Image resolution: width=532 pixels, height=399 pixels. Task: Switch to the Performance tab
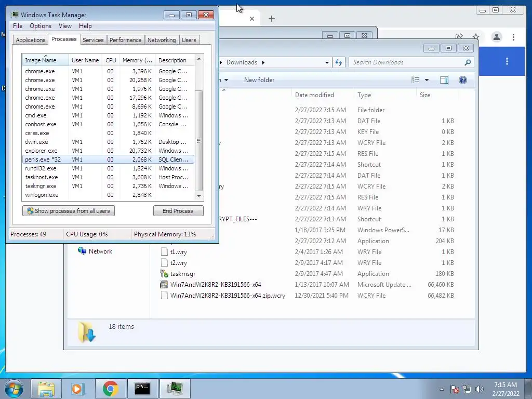point(126,40)
